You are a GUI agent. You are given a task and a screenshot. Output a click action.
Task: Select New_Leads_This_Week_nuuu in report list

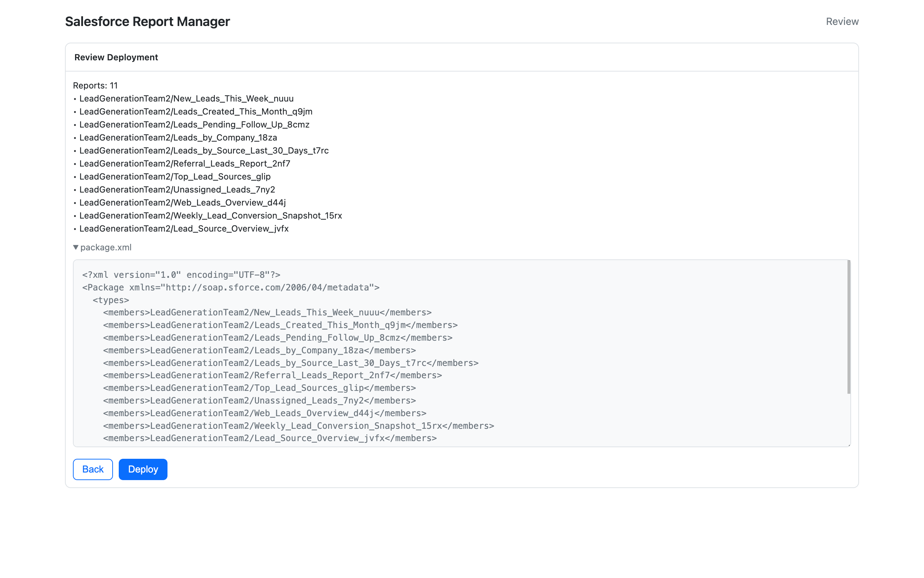click(x=186, y=99)
